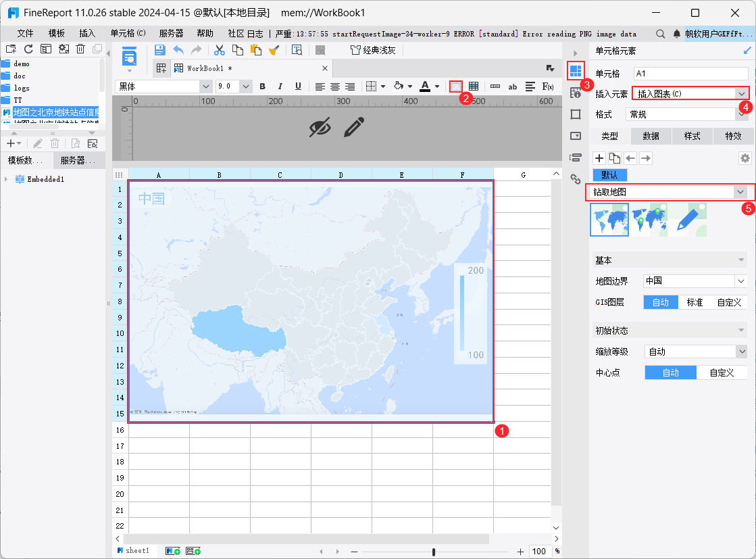This screenshot has height=559, width=756.
Task: Click the 默认 chart button
Action: point(609,175)
